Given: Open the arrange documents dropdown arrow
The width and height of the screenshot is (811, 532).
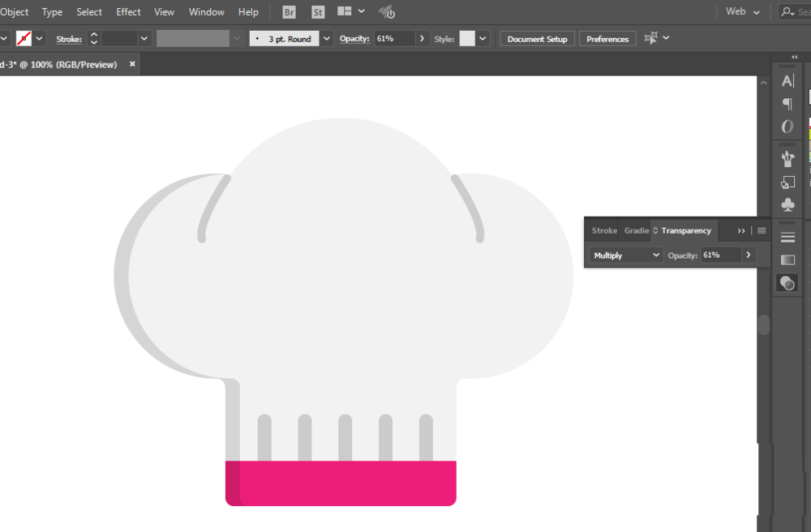Looking at the screenshot, I should [x=362, y=11].
